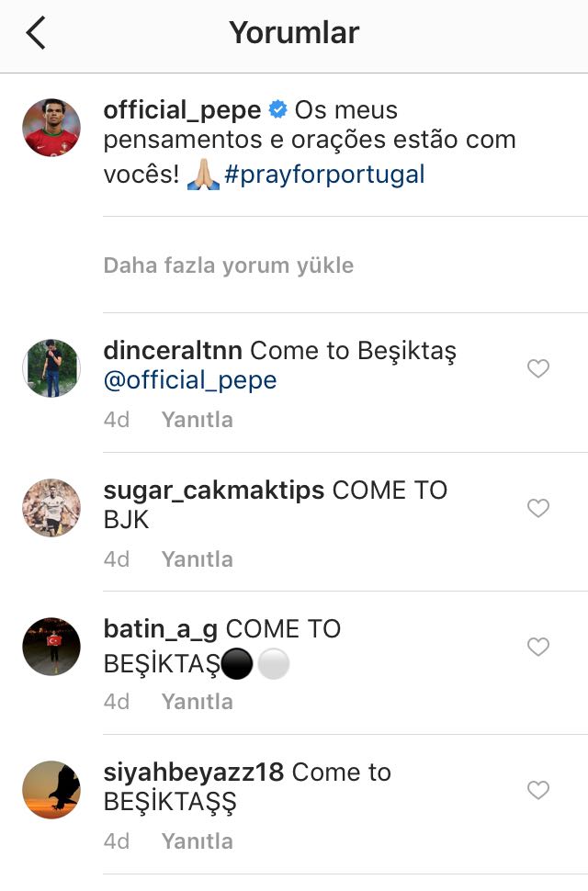The image size is (588, 891).
Task: Tap Yanıtla under batin_a_g's comment
Action: point(198,702)
